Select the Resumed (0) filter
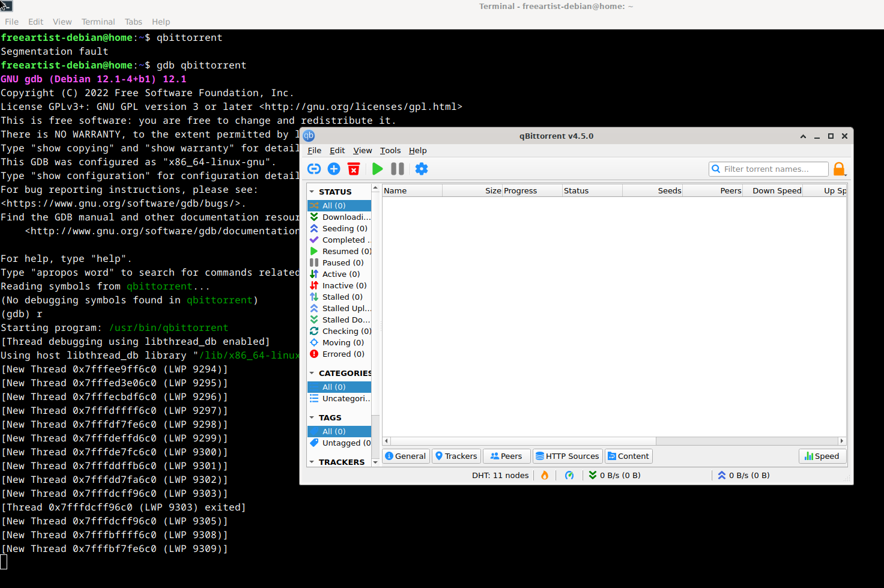This screenshot has height=588, width=884. [x=339, y=251]
